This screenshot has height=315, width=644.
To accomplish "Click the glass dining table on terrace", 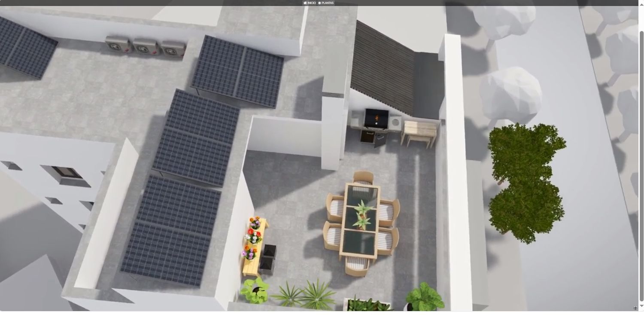I will [x=361, y=220].
